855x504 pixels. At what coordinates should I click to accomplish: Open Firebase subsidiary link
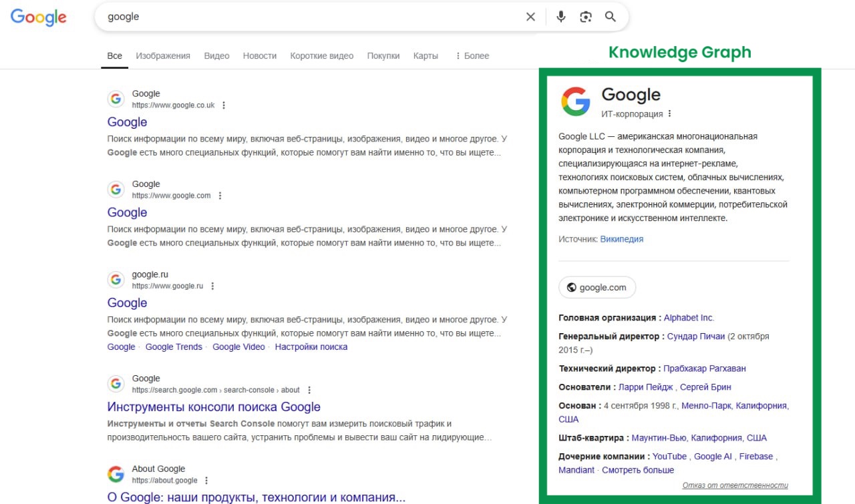click(756, 457)
